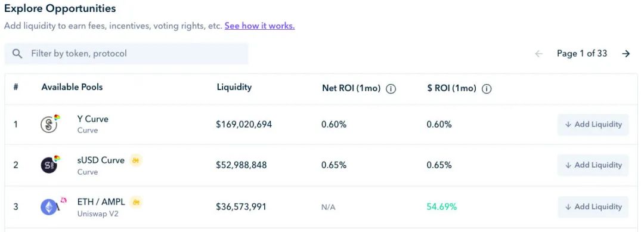Click the previous page arrow

pyautogui.click(x=539, y=54)
